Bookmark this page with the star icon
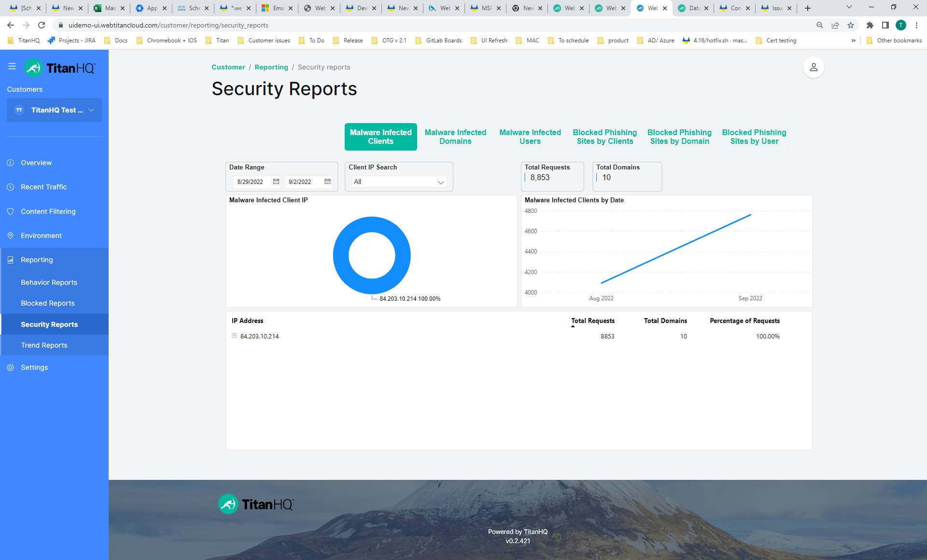927x560 pixels. (x=851, y=25)
